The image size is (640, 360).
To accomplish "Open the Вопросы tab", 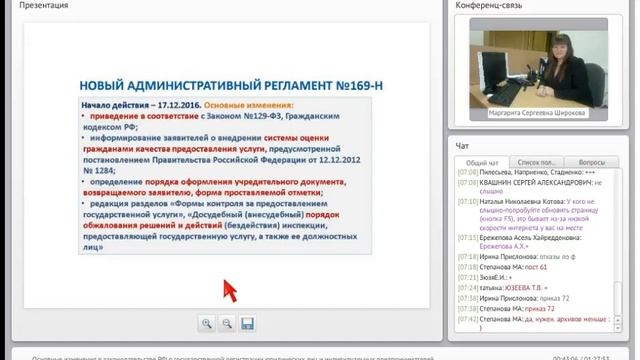I will click(x=592, y=162).
